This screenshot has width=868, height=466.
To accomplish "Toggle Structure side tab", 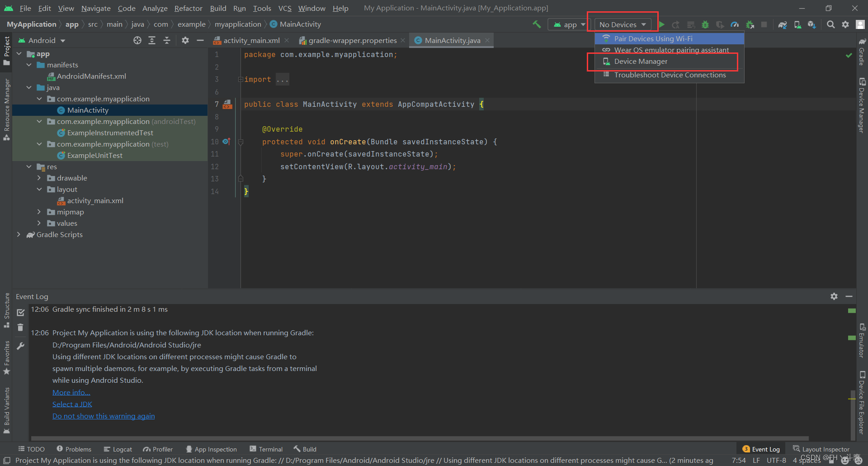I will [x=6, y=310].
